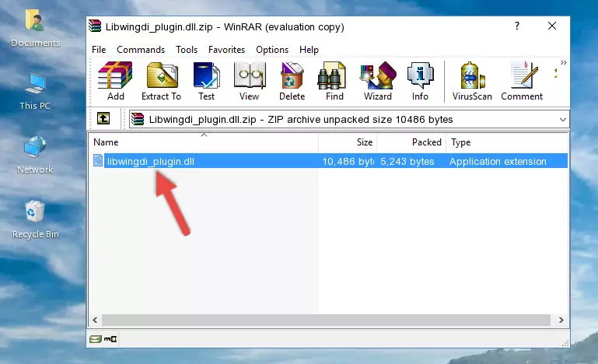Screen dimensions: 598x364
Task: Open the Tools menu
Action: (x=187, y=50)
